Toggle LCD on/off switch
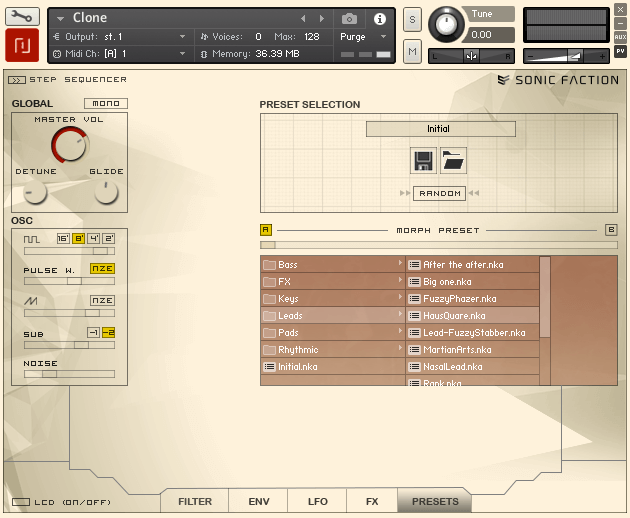The image size is (630, 518). [x=21, y=502]
